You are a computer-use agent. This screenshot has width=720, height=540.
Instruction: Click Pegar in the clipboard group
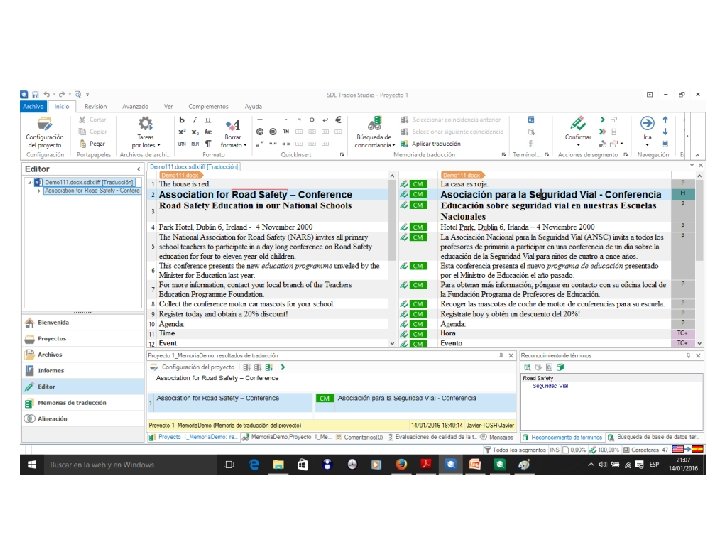click(92, 144)
